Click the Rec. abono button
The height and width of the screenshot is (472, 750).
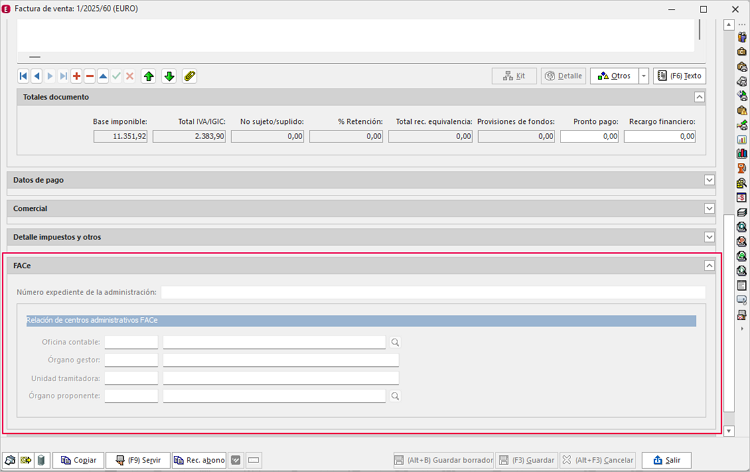point(199,460)
